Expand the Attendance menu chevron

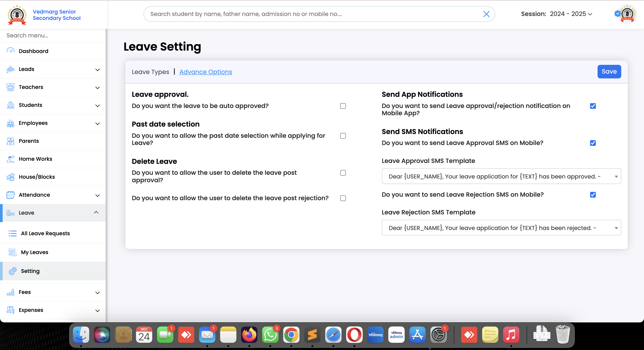pyautogui.click(x=97, y=195)
